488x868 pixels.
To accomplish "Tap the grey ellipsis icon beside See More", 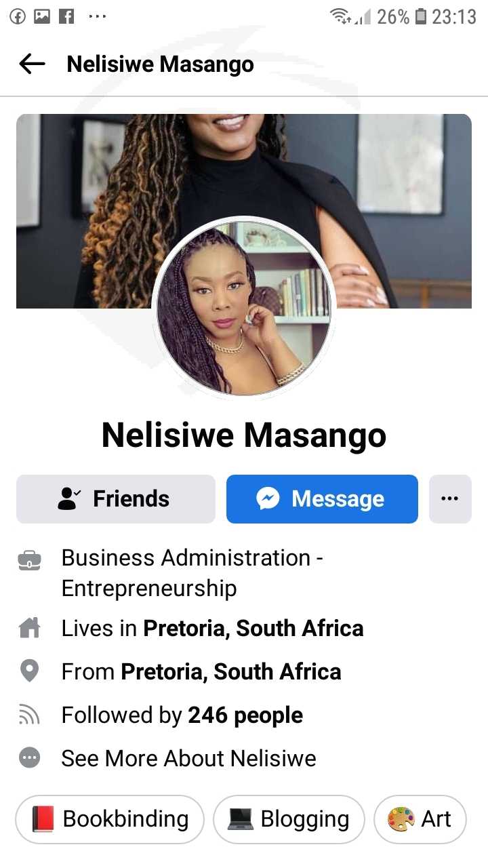I will pyautogui.click(x=30, y=758).
